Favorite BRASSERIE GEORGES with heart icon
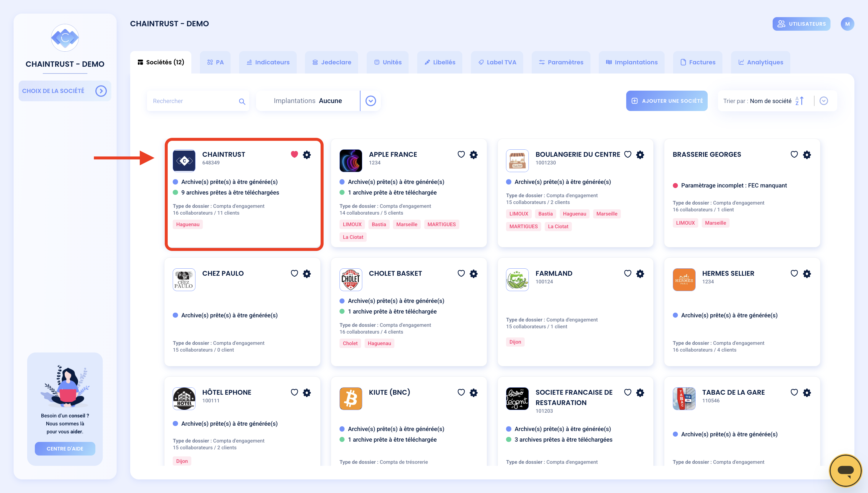 [794, 154]
